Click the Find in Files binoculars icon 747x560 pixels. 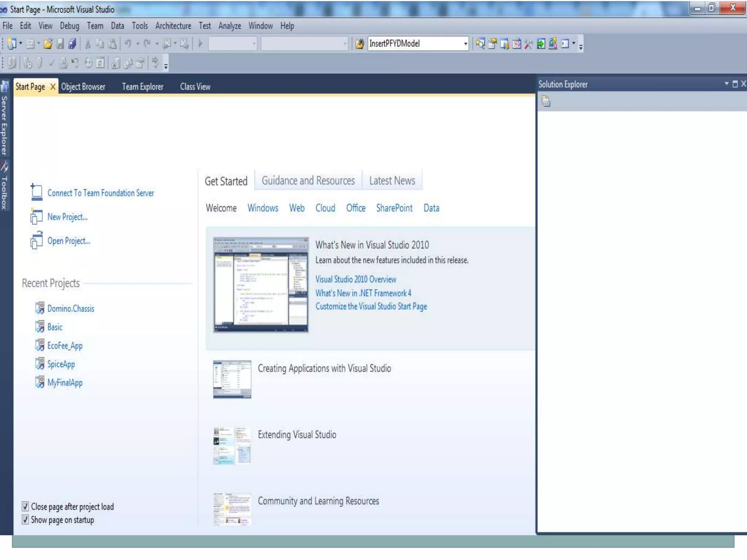(x=360, y=44)
